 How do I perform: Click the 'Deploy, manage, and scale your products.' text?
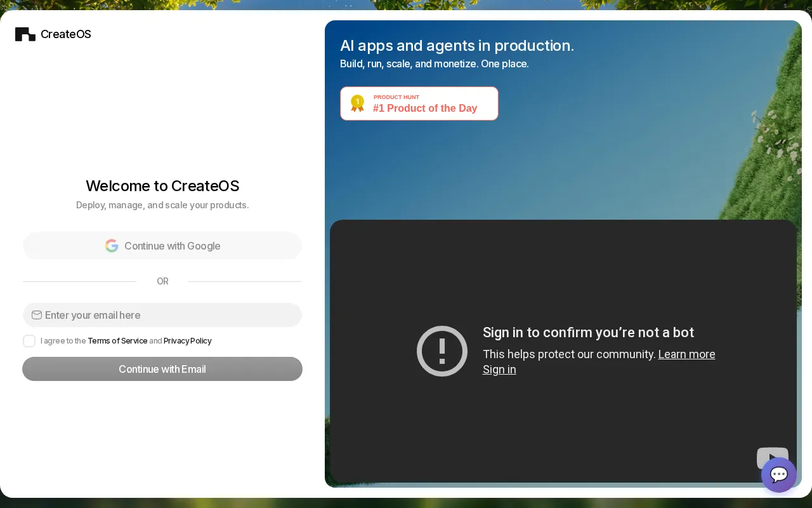(162, 205)
